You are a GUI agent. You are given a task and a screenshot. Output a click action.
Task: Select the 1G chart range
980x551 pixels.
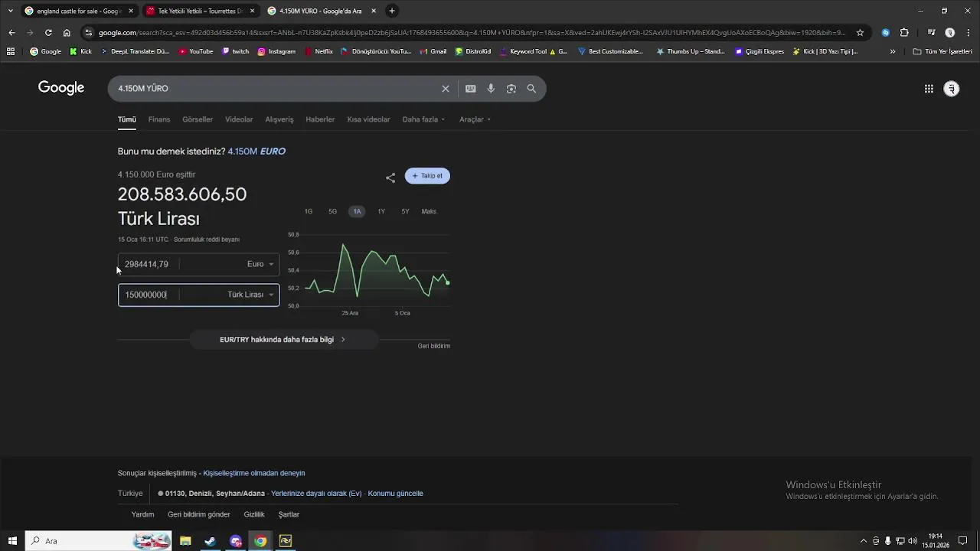click(309, 211)
